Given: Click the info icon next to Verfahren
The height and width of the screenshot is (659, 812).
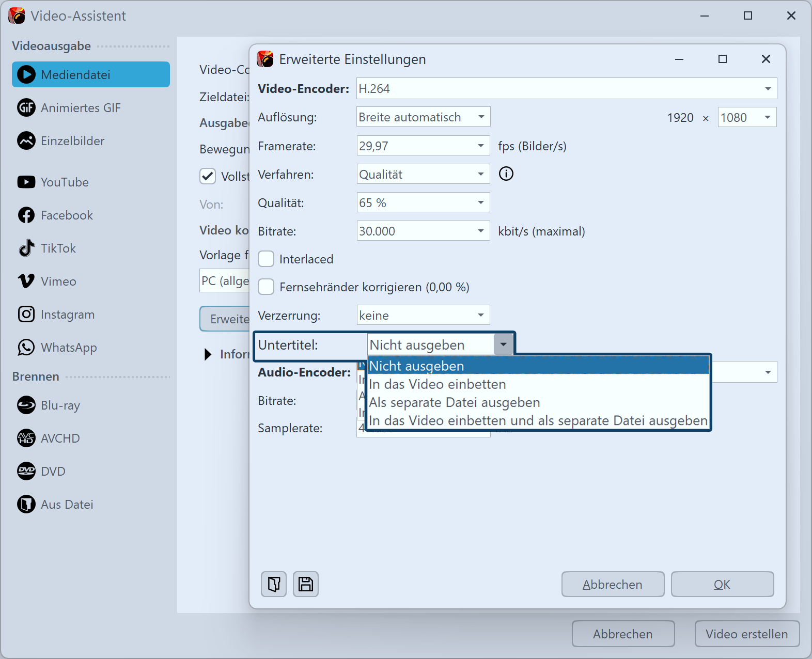Looking at the screenshot, I should [x=506, y=174].
